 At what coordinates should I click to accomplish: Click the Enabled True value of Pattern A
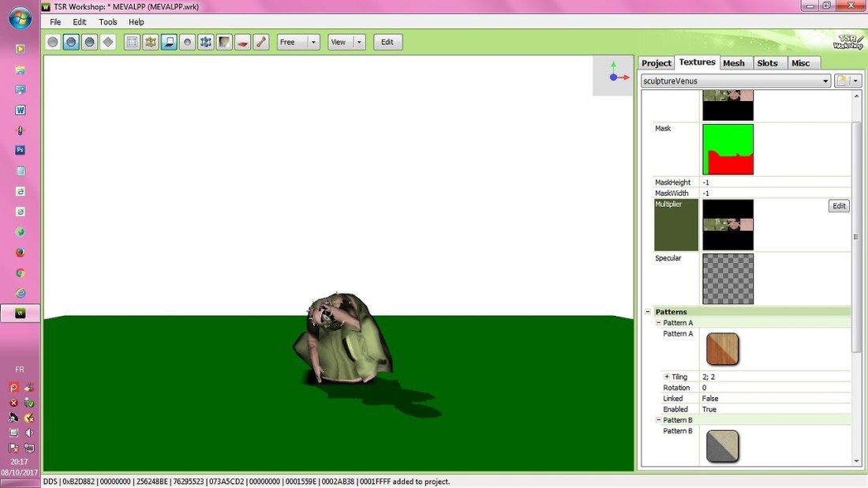pyautogui.click(x=709, y=409)
